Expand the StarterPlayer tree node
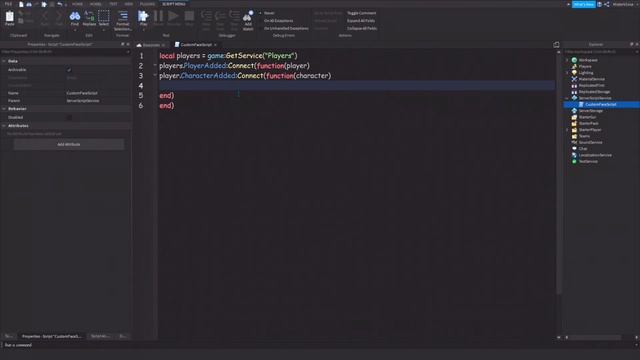640x360 pixels. coord(567,130)
